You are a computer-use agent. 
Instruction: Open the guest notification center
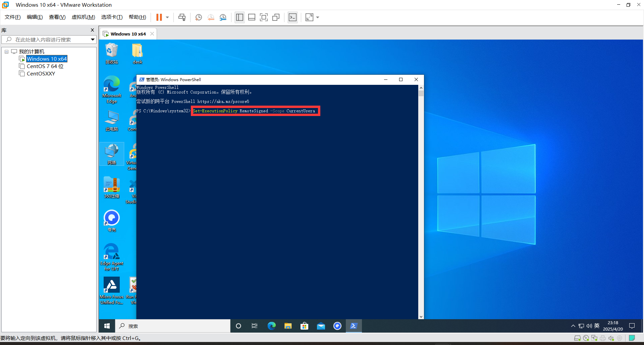coord(632,326)
